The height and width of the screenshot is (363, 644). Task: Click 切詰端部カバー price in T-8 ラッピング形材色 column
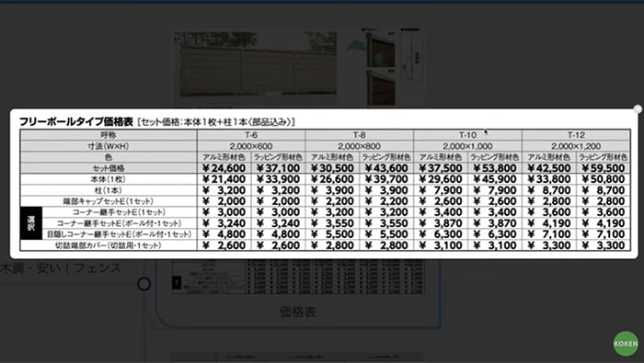point(386,245)
